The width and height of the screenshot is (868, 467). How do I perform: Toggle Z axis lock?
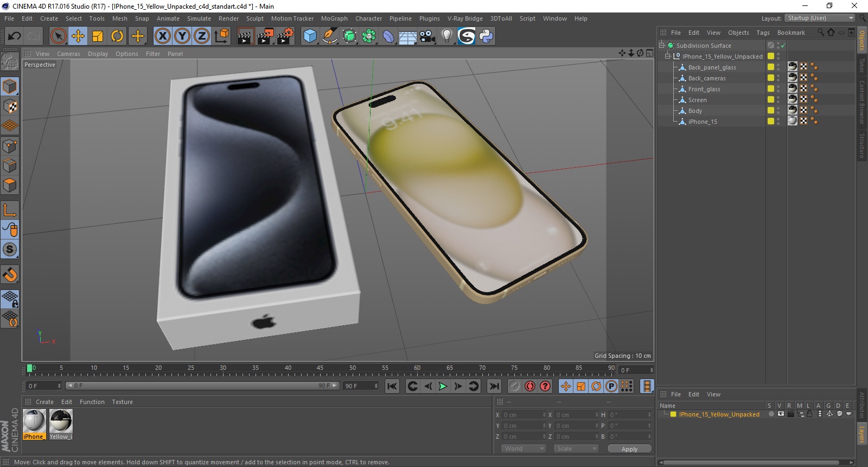[x=202, y=36]
